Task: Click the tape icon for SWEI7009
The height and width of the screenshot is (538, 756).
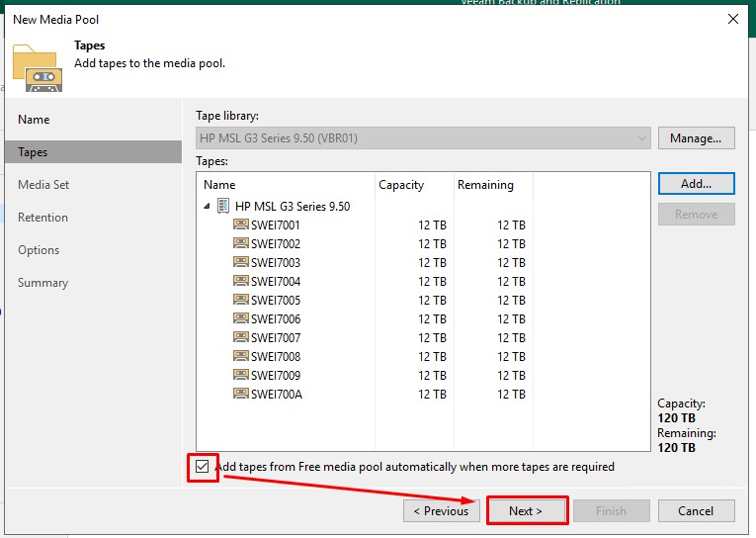Action: (x=241, y=375)
